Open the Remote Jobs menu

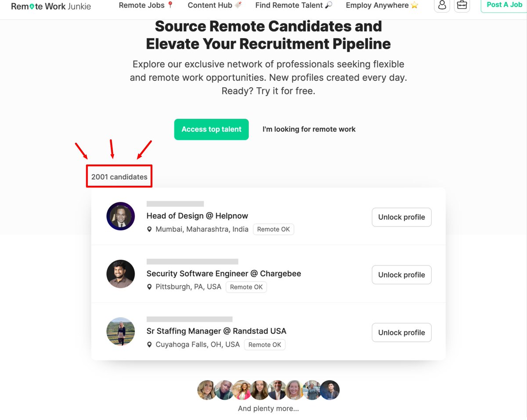pos(146,5)
